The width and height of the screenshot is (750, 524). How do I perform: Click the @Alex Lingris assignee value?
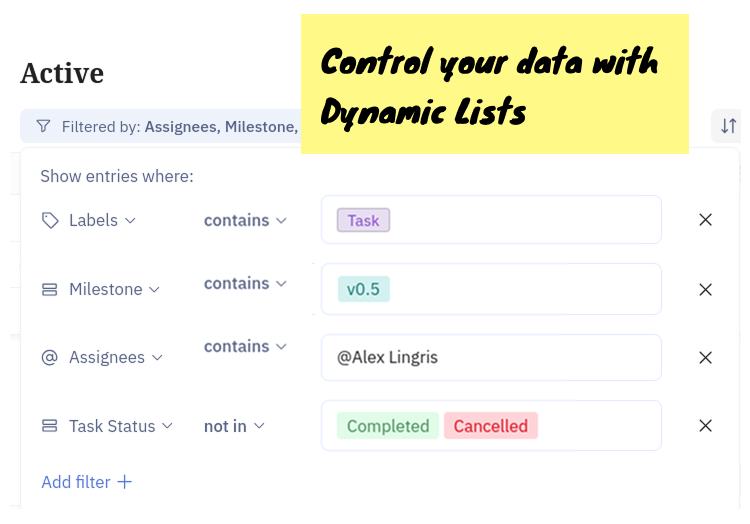pos(387,357)
